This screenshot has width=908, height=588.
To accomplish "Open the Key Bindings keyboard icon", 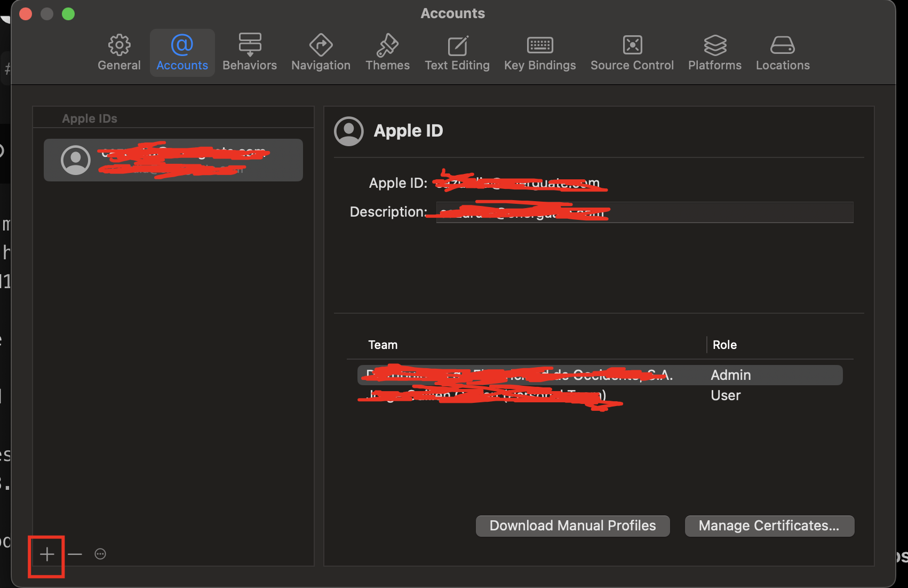I will [x=540, y=53].
